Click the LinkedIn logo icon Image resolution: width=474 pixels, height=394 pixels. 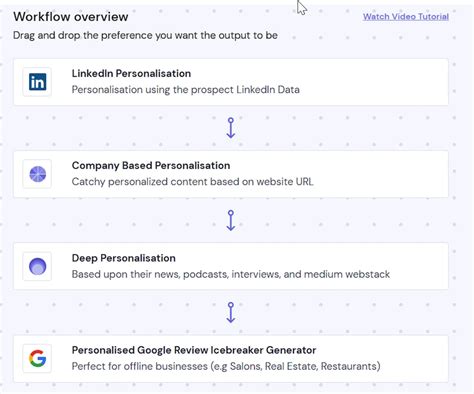pos(37,82)
